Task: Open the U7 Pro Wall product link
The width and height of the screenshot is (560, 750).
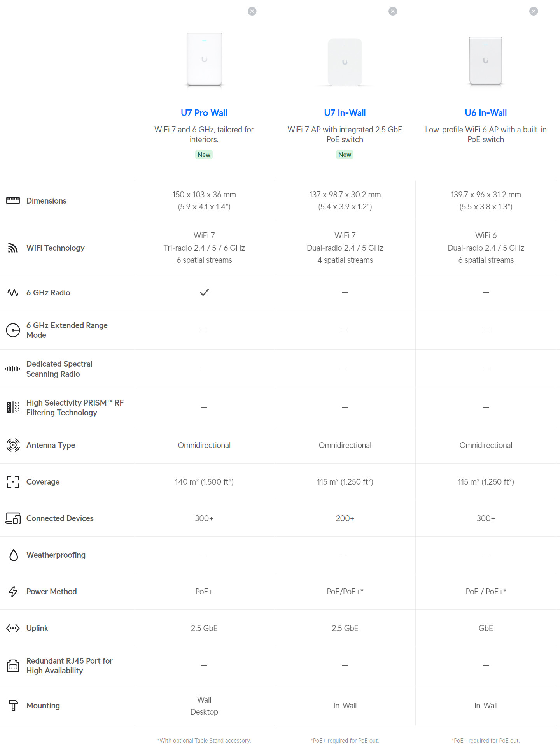Action: 204,113
